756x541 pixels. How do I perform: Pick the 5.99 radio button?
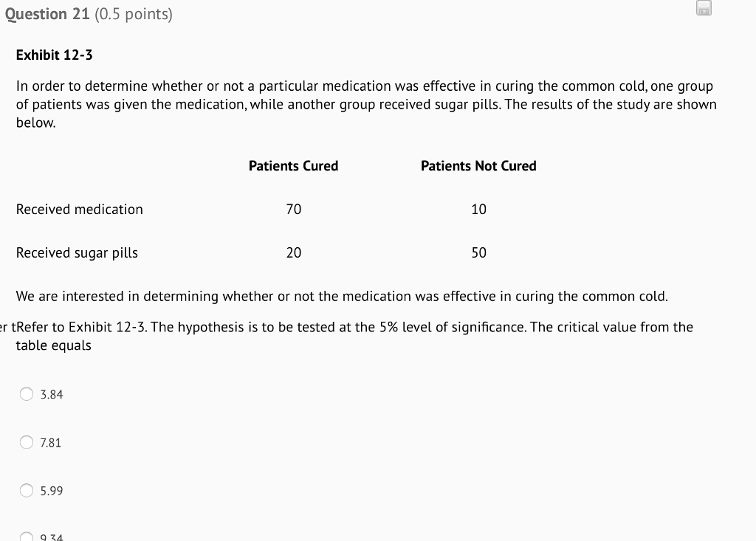pyautogui.click(x=27, y=490)
